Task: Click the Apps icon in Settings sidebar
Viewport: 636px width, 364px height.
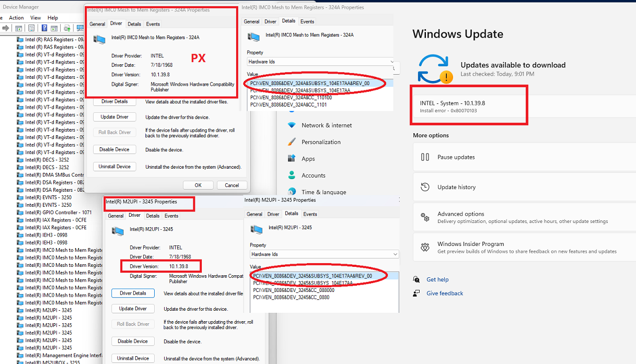Action: pos(292,159)
